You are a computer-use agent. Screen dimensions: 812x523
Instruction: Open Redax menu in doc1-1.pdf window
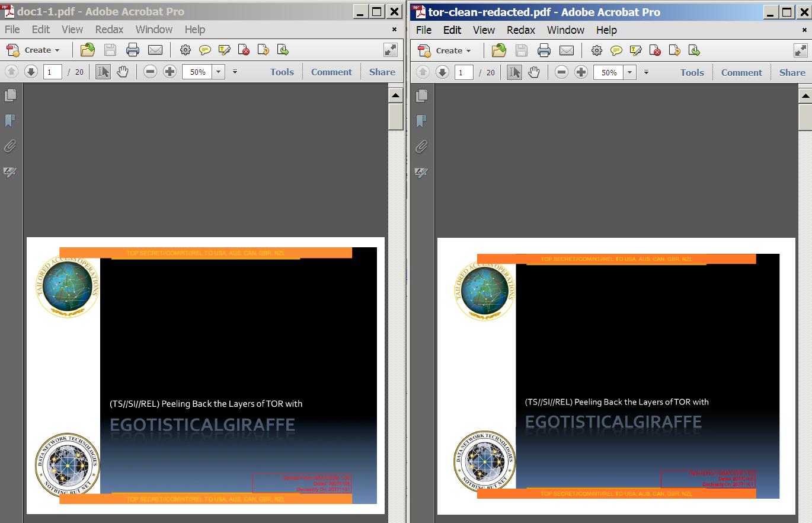click(109, 29)
